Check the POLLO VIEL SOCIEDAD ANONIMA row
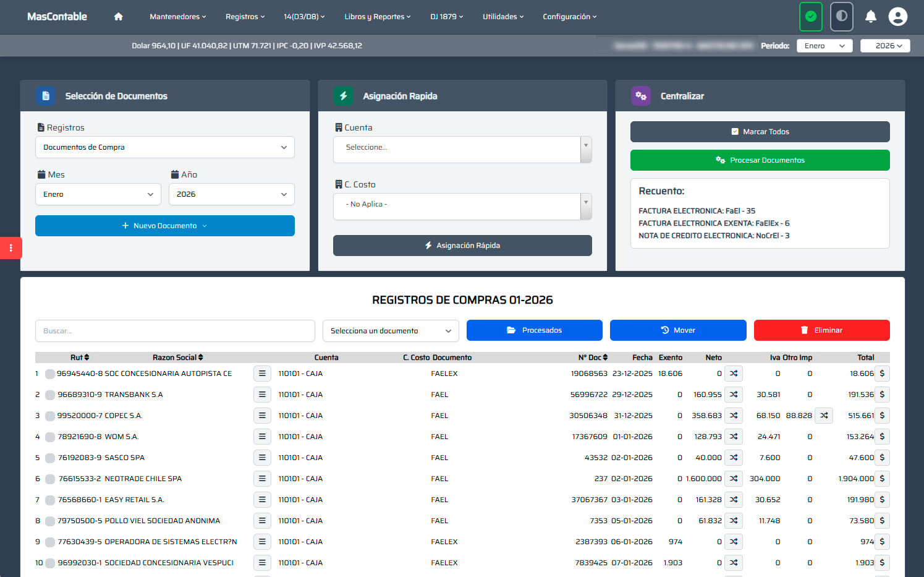The width and height of the screenshot is (924, 577). (x=50, y=521)
